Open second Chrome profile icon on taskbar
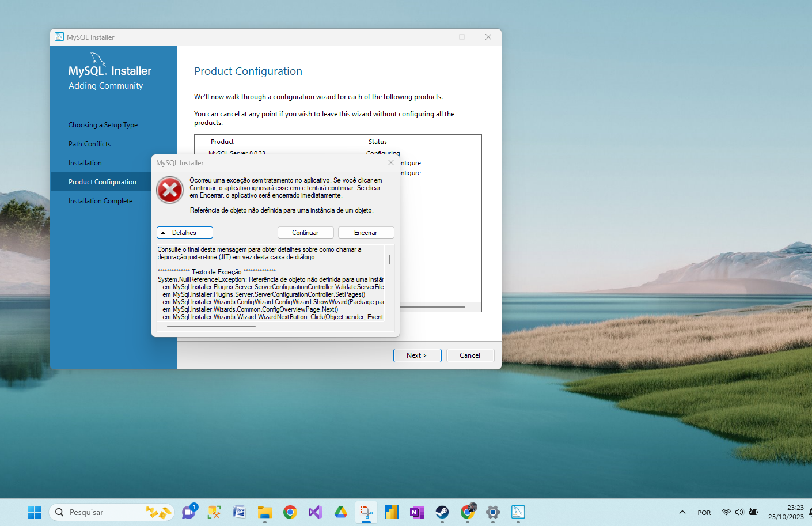 click(468, 512)
